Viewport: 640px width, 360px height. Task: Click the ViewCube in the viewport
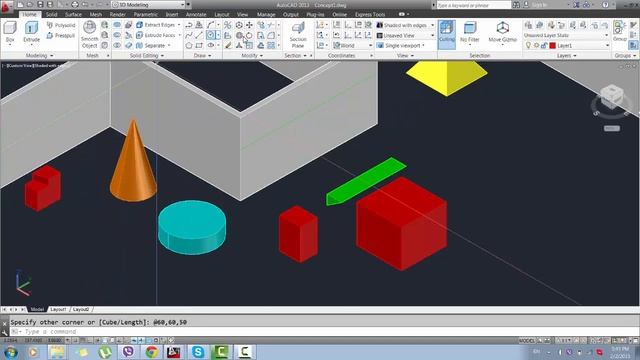click(x=611, y=96)
